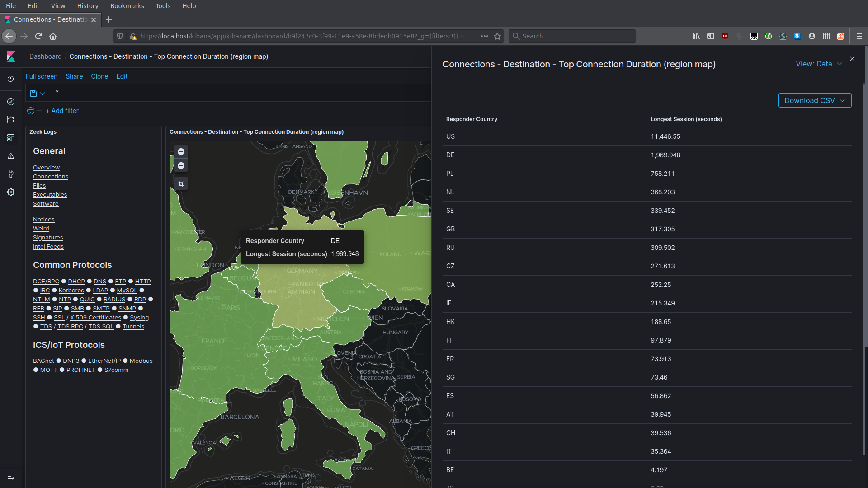The image size is (868, 488).
Task: Click the Kibana home/logo icon
Action: pyautogui.click(x=11, y=56)
